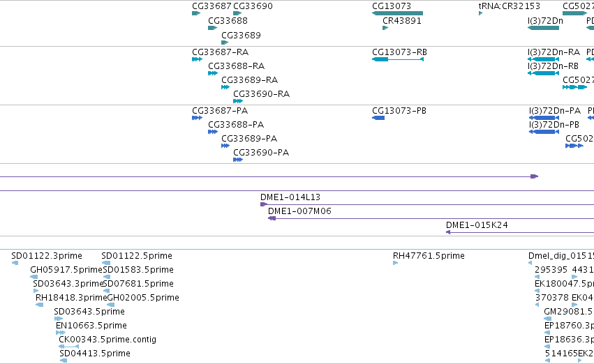Select transcript CG33690-RA
This screenshot has height=364, width=594.
pos(238,101)
